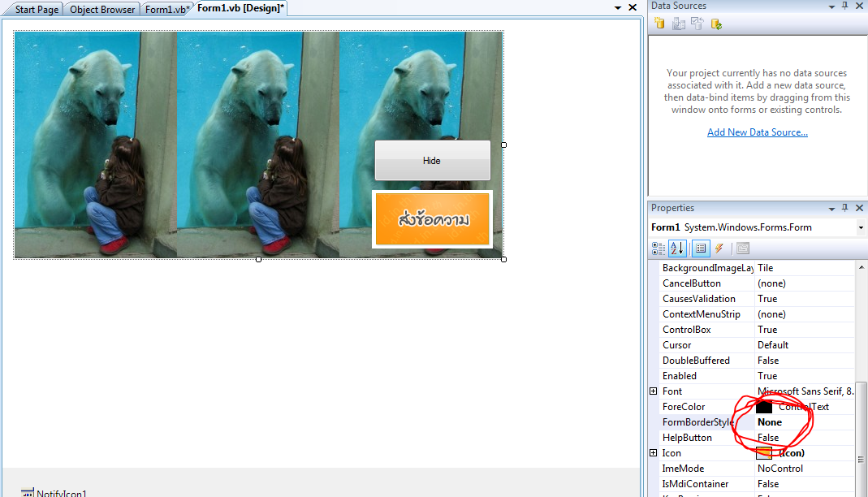The height and width of the screenshot is (497, 868).
Task: Select the IsMdiContainer property name
Action: (695, 484)
